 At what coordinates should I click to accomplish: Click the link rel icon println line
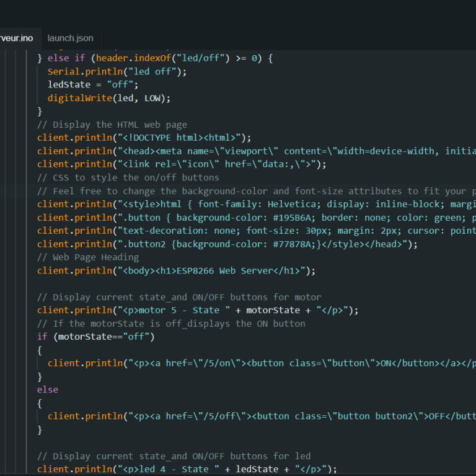(182, 164)
